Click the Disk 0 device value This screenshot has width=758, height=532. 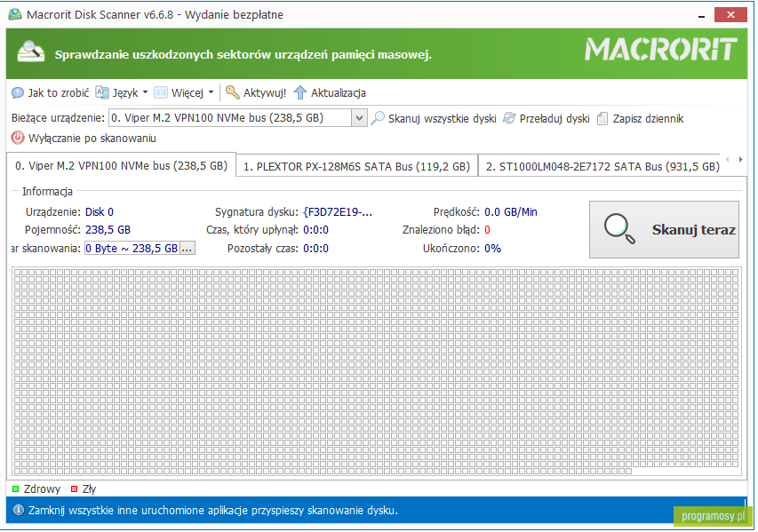click(x=100, y=211)
